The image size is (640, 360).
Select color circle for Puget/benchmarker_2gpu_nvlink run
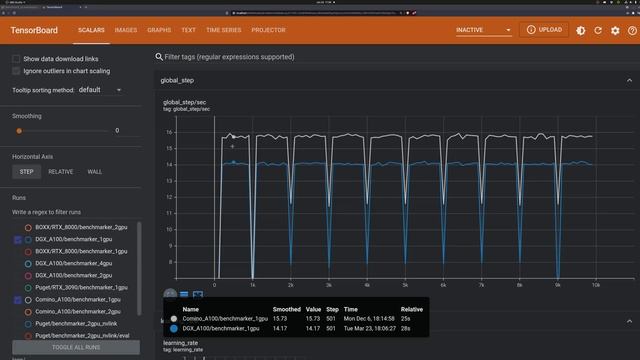click(28, 324)
